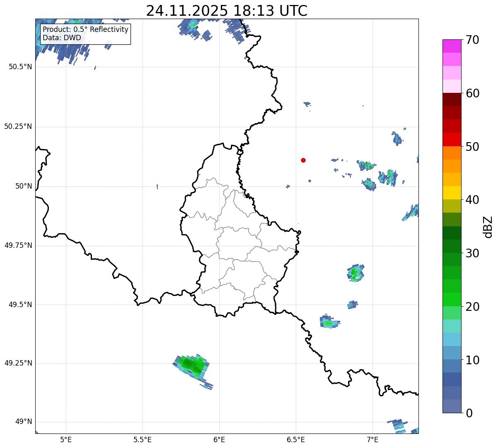Click the '6.5°E' longitude label
The width and height of the screenshot is (498, 448).
click(x=296, y=440)
